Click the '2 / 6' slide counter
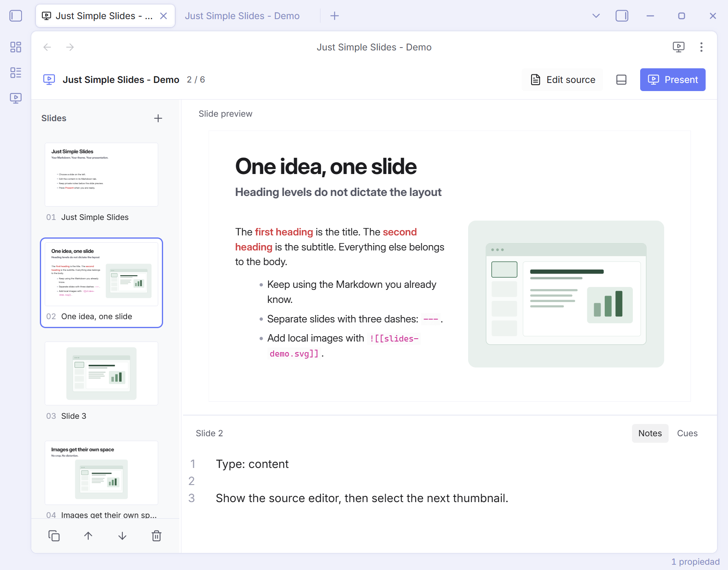 point(196,80)
